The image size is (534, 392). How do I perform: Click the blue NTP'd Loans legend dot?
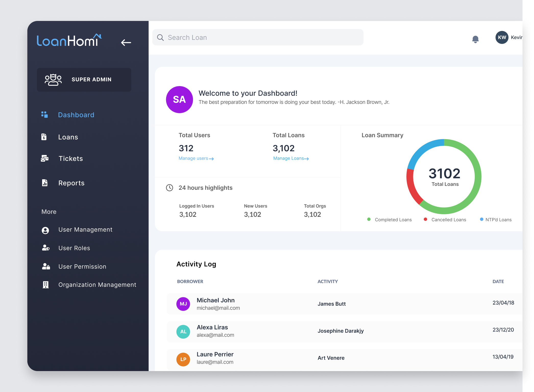click(x=481, y=219)
